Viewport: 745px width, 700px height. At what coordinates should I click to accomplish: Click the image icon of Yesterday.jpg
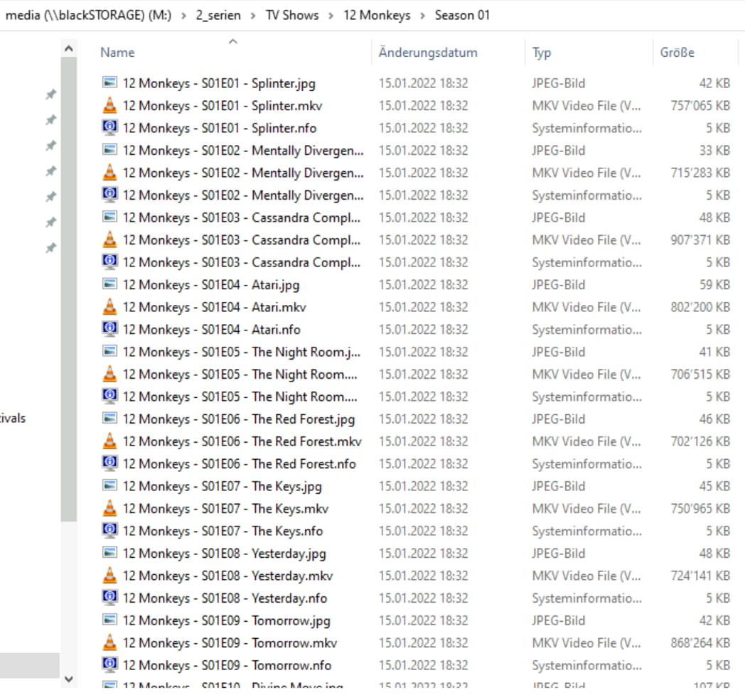[x=109, y=553]
